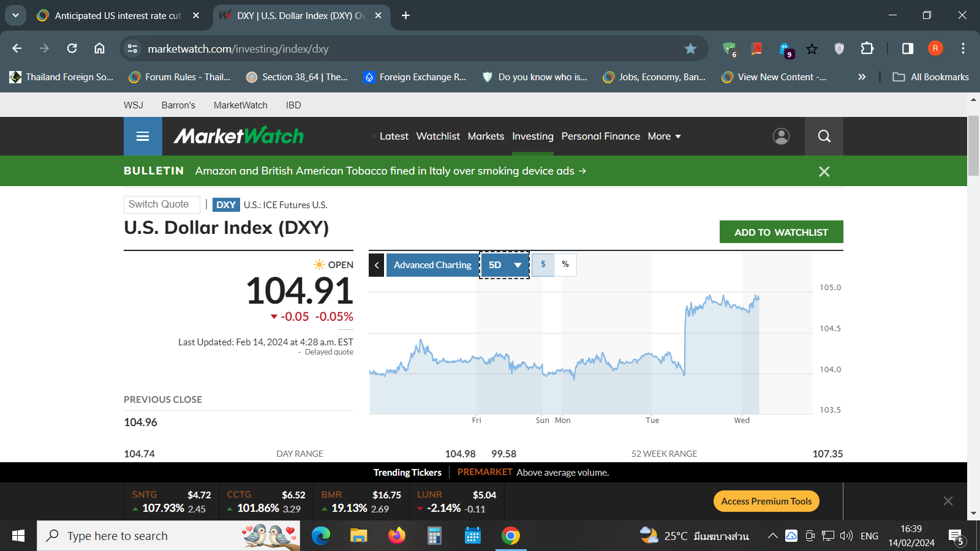Open the WSJ network link
Viewport: 980px width, 551px height.
(134, 105)
